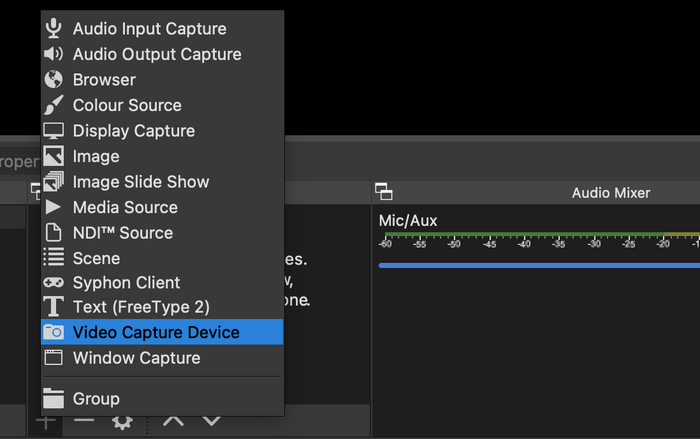Select the Syphon Client gamepad icon

coord(54,283)
